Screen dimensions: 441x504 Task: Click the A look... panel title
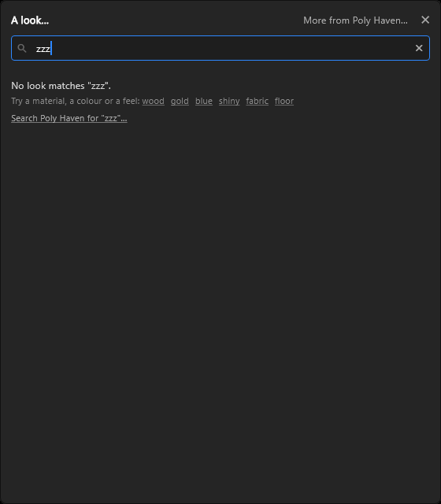tap(30, 20)
